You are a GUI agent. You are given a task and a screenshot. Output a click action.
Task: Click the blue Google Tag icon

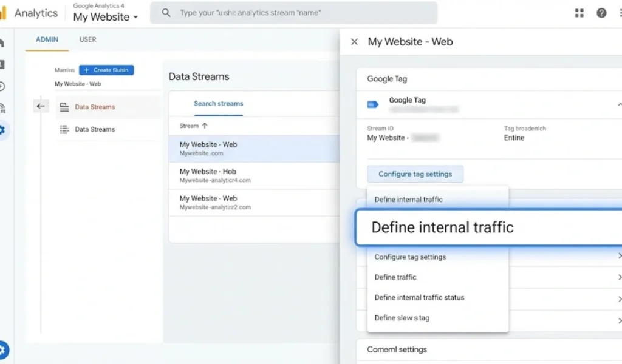(x=373, y=104)
